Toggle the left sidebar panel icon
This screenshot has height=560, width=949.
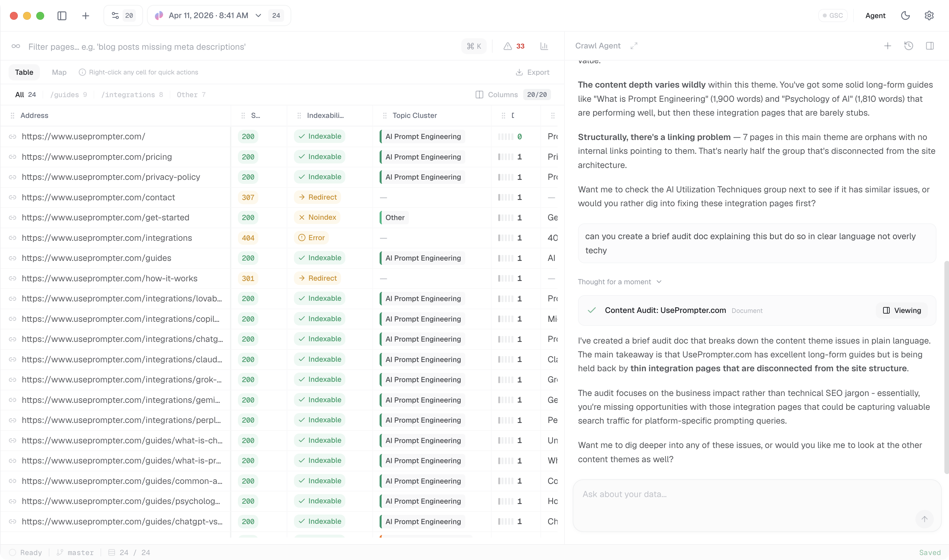tap(62, 15)
